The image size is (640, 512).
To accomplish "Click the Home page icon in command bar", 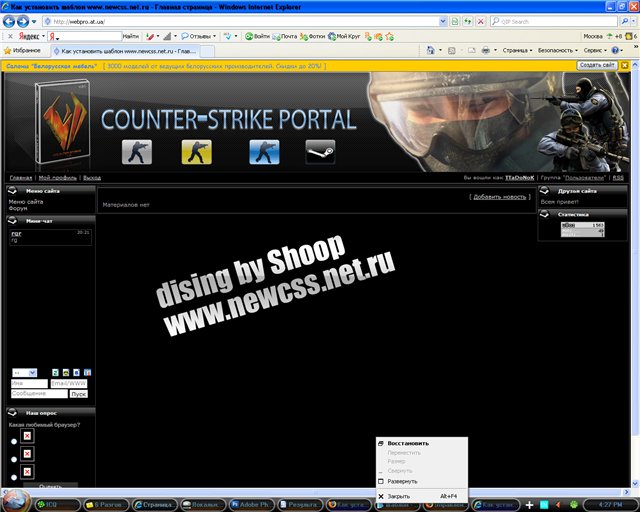I will (x=430, y=51).
